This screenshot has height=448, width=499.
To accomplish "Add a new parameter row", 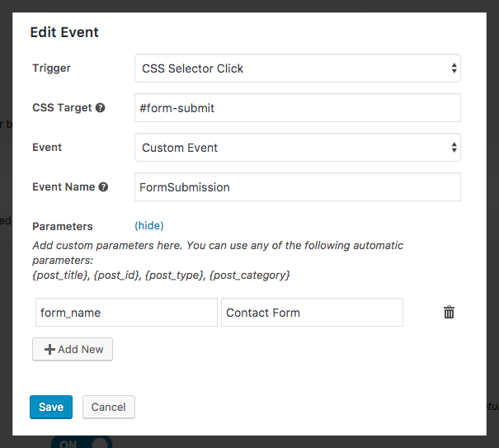I will click(x=73, y=349).
